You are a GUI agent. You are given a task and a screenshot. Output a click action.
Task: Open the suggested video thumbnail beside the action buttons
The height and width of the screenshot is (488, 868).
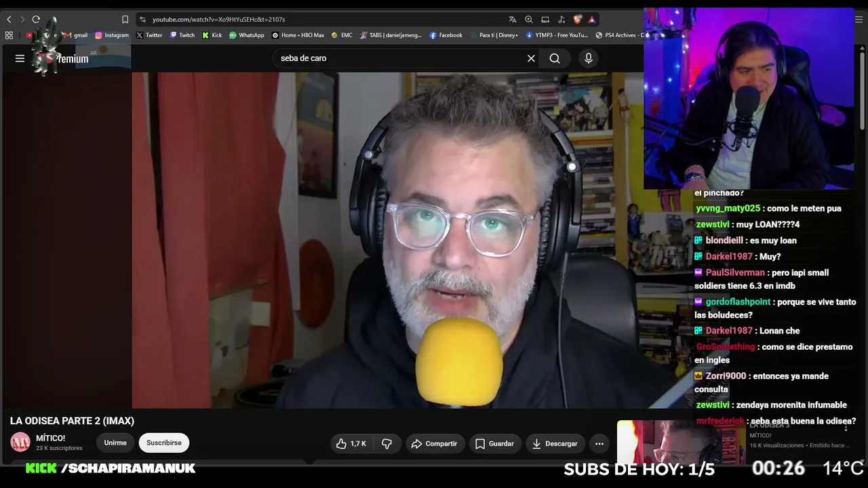pyautogui.click(x=681, y=442)
